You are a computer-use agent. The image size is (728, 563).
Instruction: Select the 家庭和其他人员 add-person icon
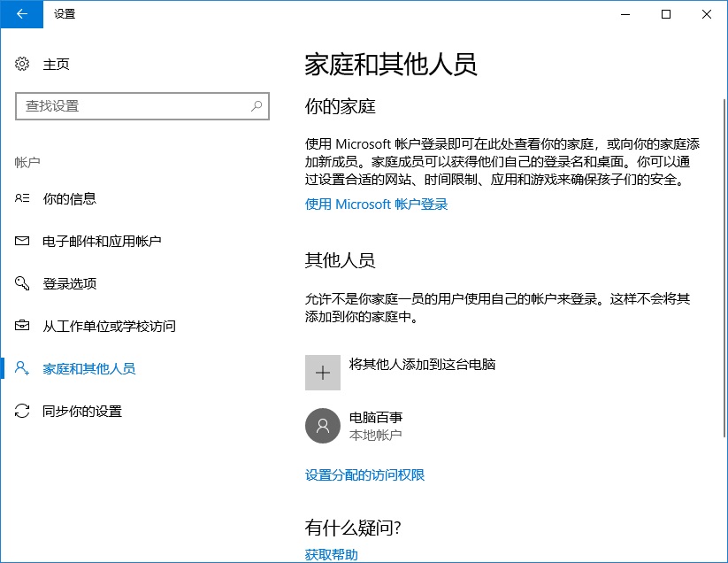point(21,368)
